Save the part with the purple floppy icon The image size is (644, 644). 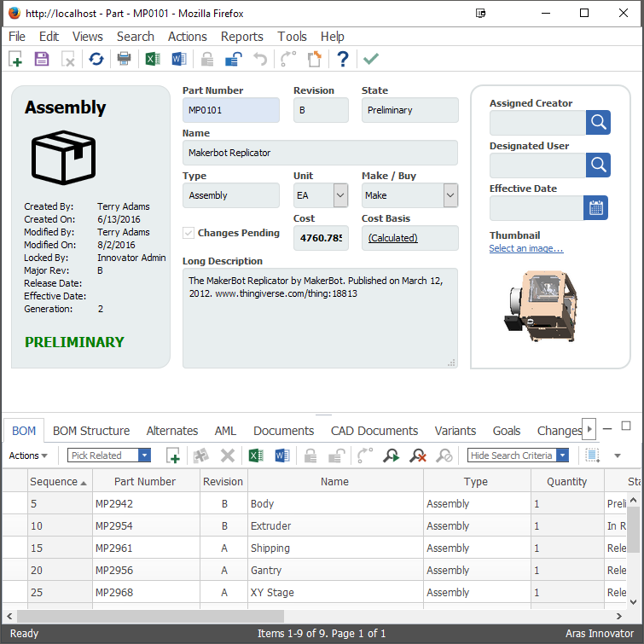42,59
